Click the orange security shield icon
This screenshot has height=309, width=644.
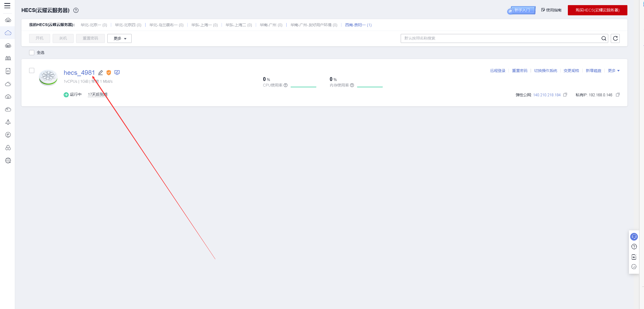109,73
